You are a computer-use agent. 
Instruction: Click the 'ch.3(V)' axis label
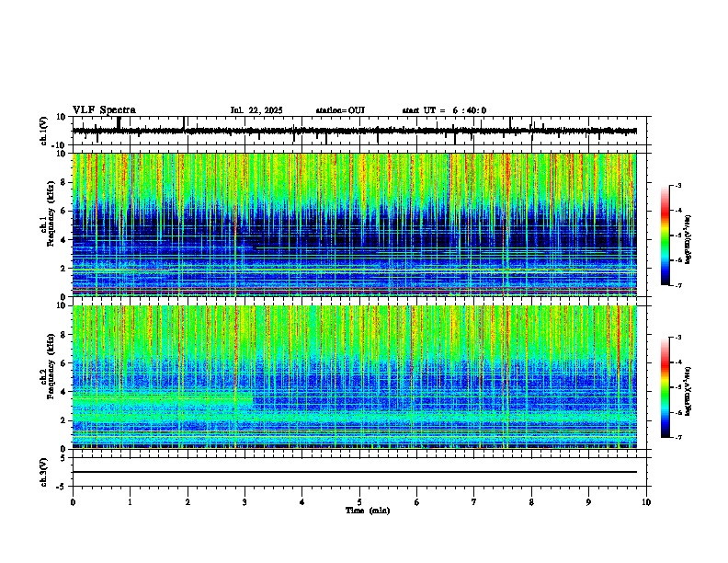(x=44, y=472)
